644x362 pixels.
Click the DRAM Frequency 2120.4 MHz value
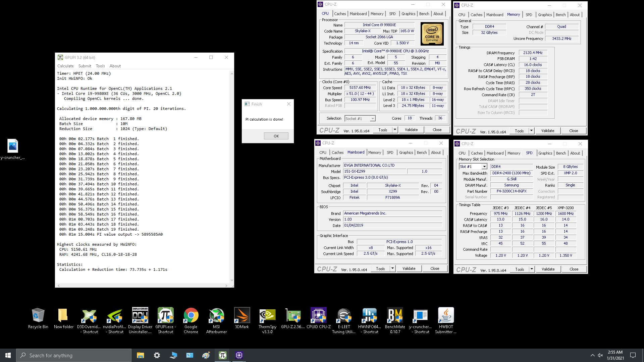(533, 53)
